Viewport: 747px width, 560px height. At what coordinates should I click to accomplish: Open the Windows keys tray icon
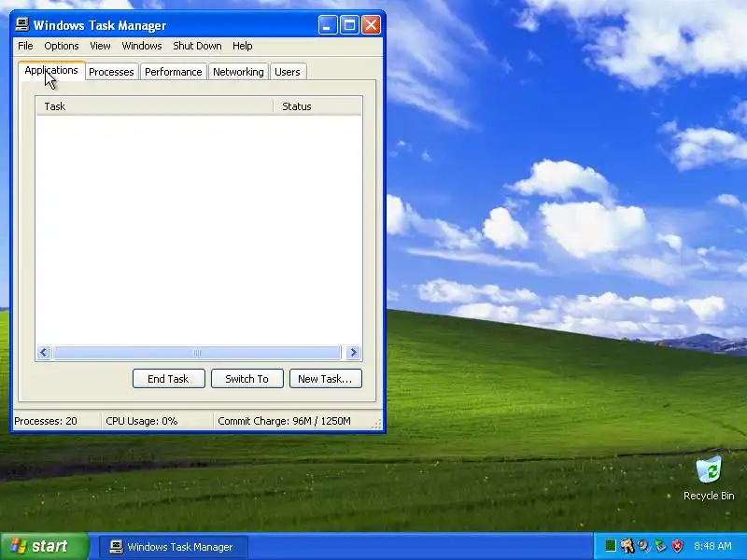[x=627, y=546]
